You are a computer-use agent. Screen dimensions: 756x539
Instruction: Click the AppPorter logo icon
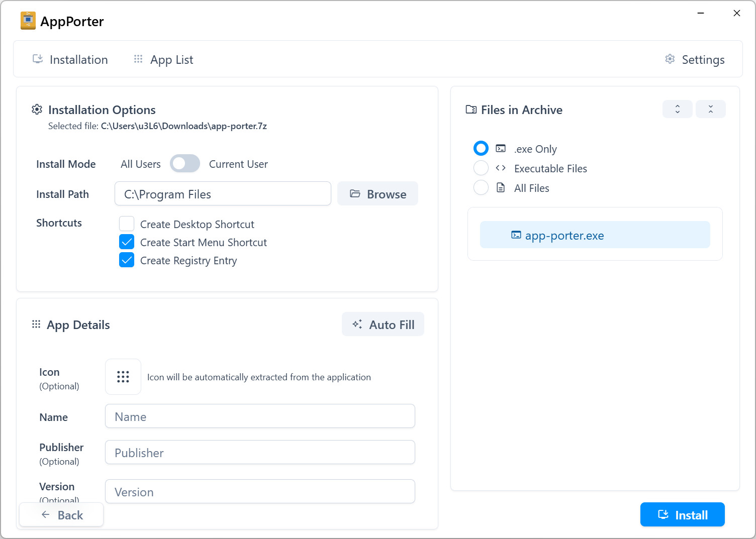tap(28, 21)
